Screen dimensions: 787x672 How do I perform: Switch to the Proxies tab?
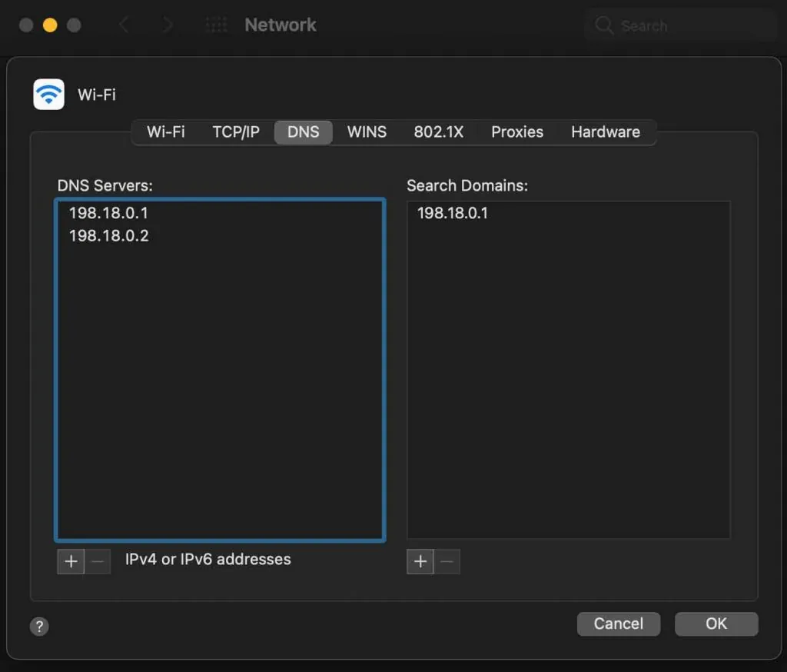coord(517,132)
